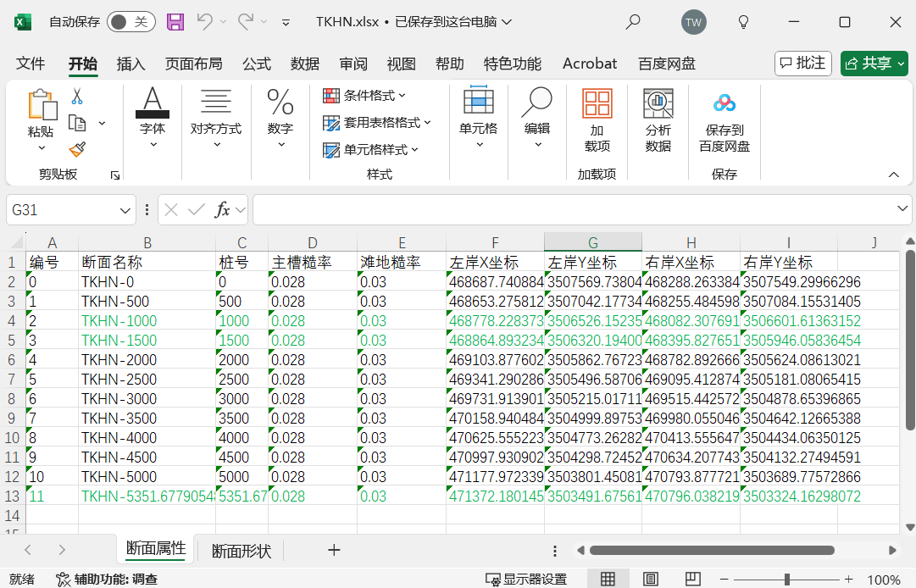
Task: Click the Copy icon
Action: 77,123
